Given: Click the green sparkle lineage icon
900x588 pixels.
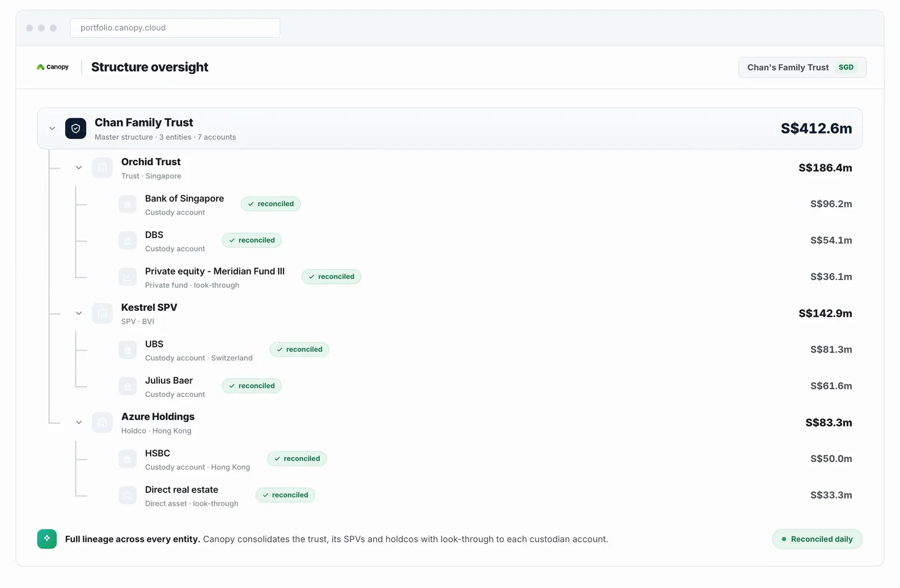Looking at the screenshot, I should tap(47, 539).
